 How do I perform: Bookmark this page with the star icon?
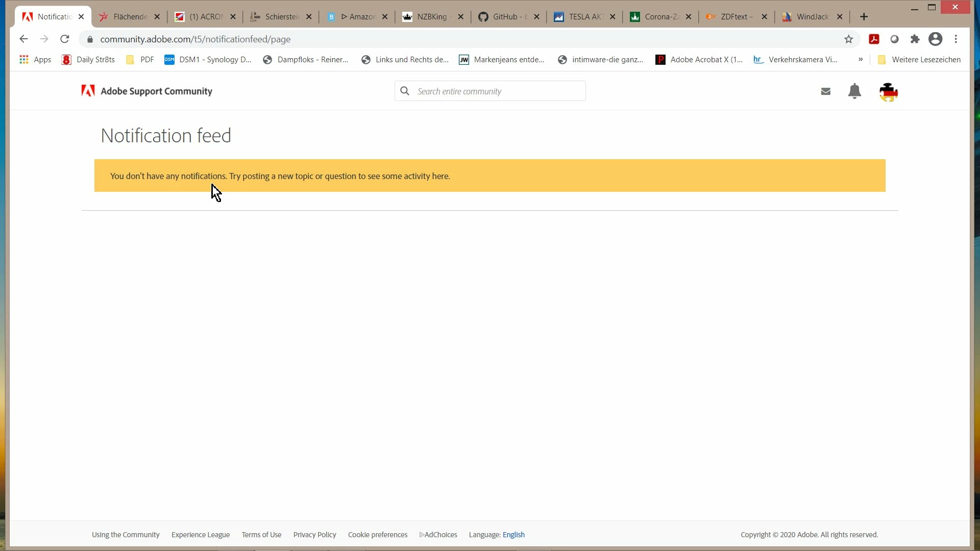(848, 39)
